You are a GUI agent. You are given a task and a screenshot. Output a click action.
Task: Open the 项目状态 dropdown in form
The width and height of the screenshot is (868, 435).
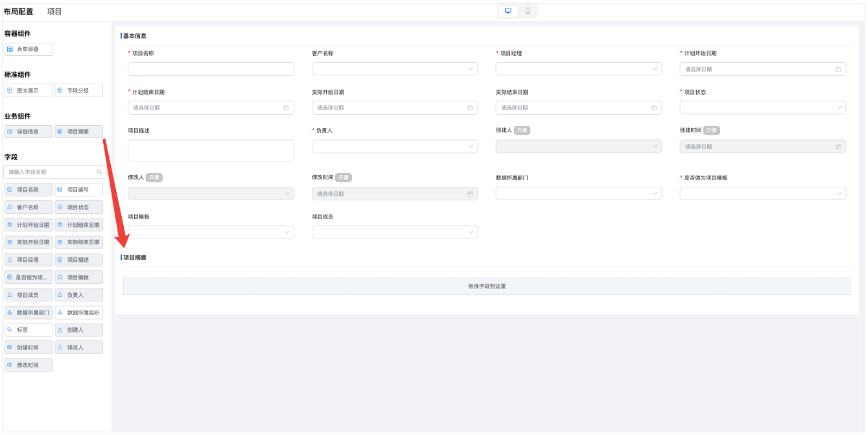763,108
